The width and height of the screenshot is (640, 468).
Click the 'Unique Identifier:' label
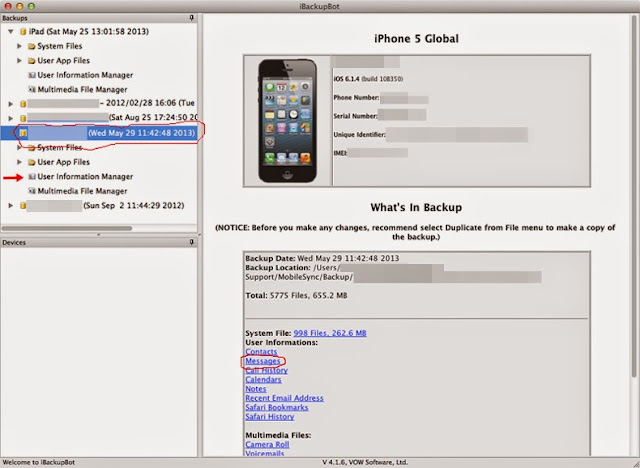tap(359, 134)
